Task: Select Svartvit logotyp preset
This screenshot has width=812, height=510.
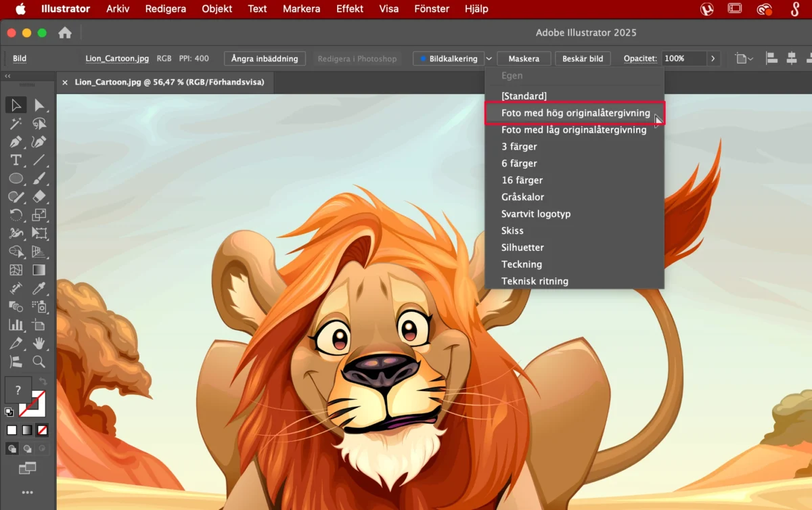Action: 536,214
